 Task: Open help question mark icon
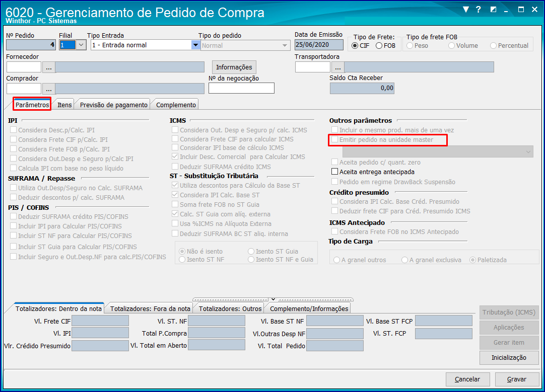pyautogui.click(x=479, y=10)
